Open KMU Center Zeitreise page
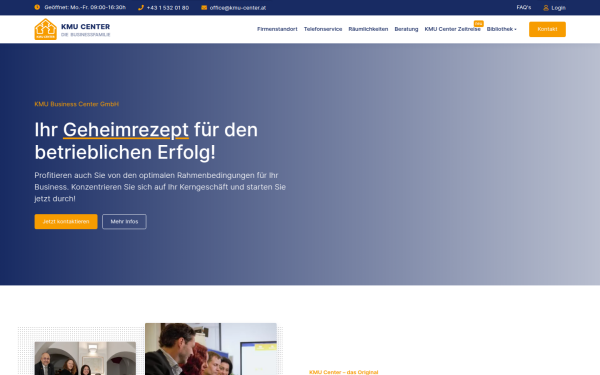This screenshot has height=375, width=600. (452, 29)
